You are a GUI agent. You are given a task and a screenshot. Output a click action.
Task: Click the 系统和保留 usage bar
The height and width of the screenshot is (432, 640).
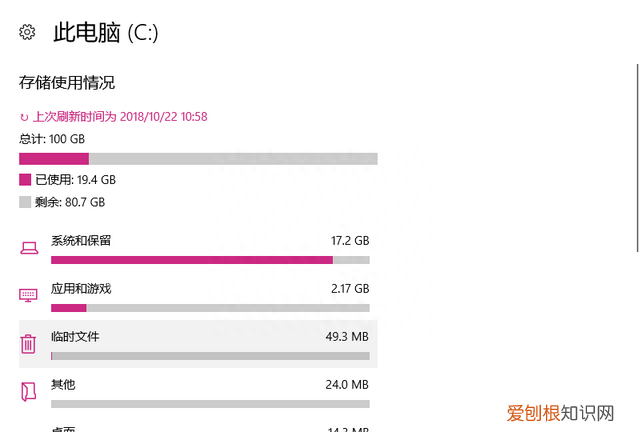coord(210,260)
